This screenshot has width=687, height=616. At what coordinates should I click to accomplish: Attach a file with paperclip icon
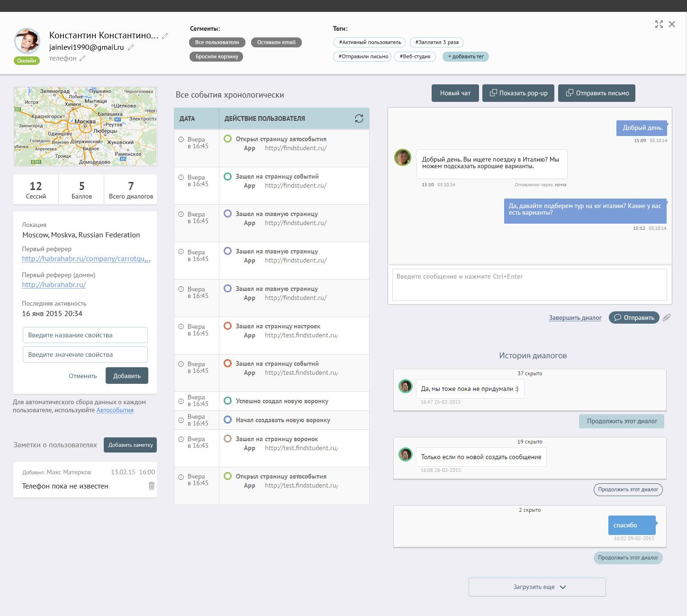click(x=667, y=317)
